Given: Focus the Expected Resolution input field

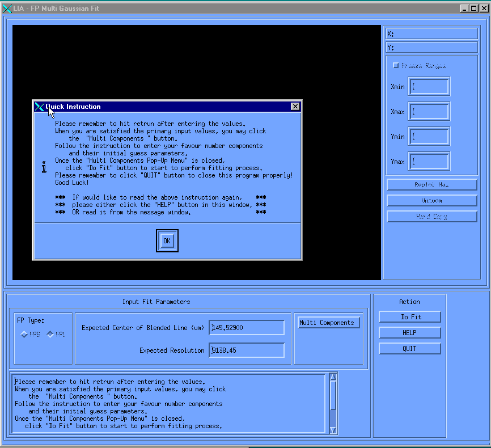Looking at the screenshot, I should coord(247,350).
